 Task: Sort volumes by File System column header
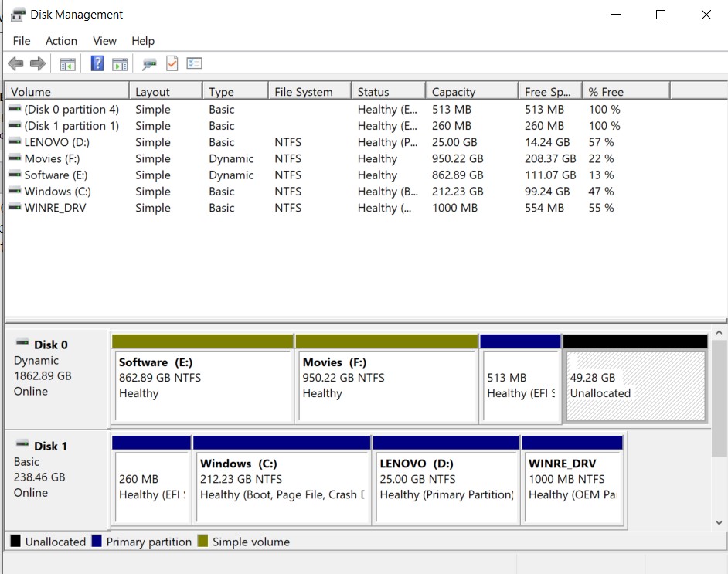click(x=303, y=92)
